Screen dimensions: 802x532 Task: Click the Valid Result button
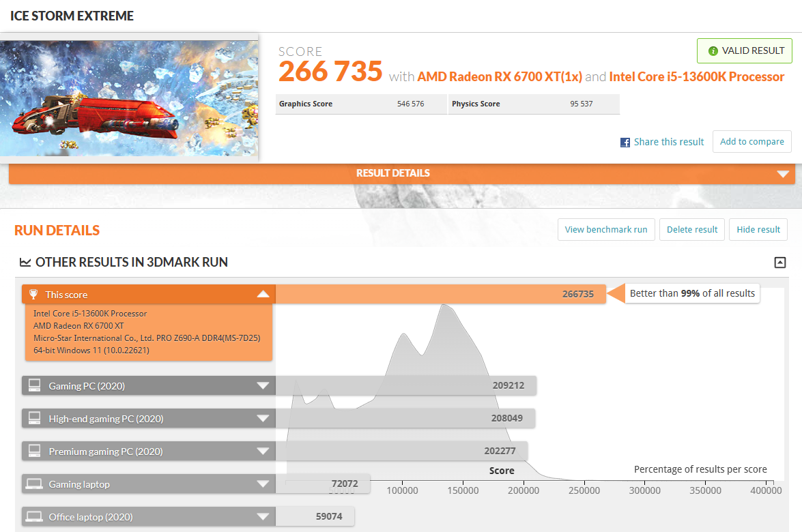(x=744, y=50)
